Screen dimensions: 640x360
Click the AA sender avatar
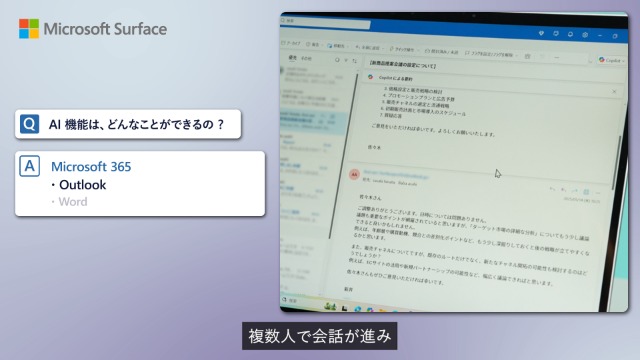(x=354, y=175)
